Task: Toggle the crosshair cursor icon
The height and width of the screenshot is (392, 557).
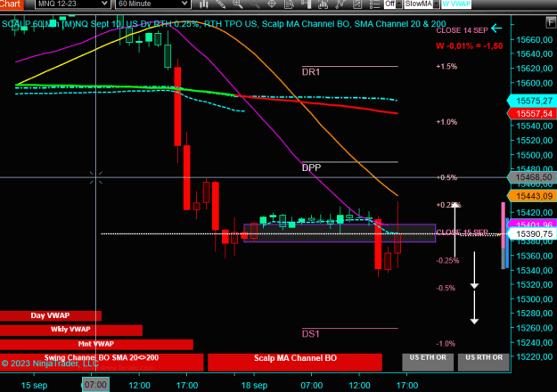Action: pos(272,4)
